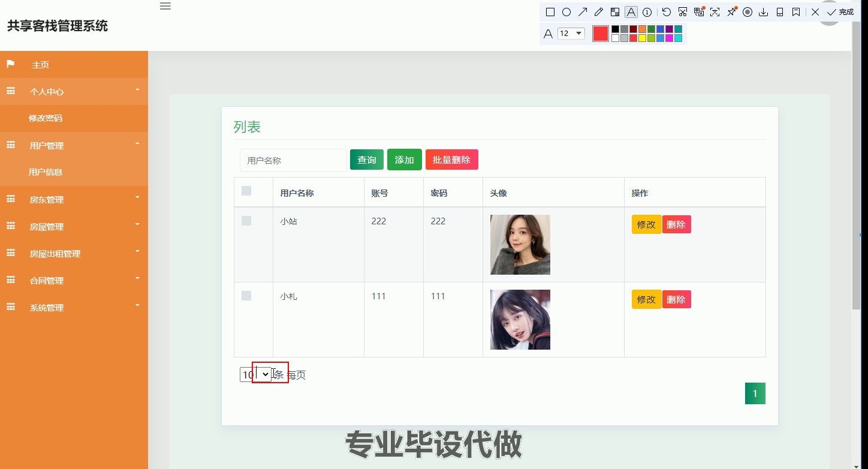Click 修改 for user 小札
868x469 pixels.
(x=646, y=299)
